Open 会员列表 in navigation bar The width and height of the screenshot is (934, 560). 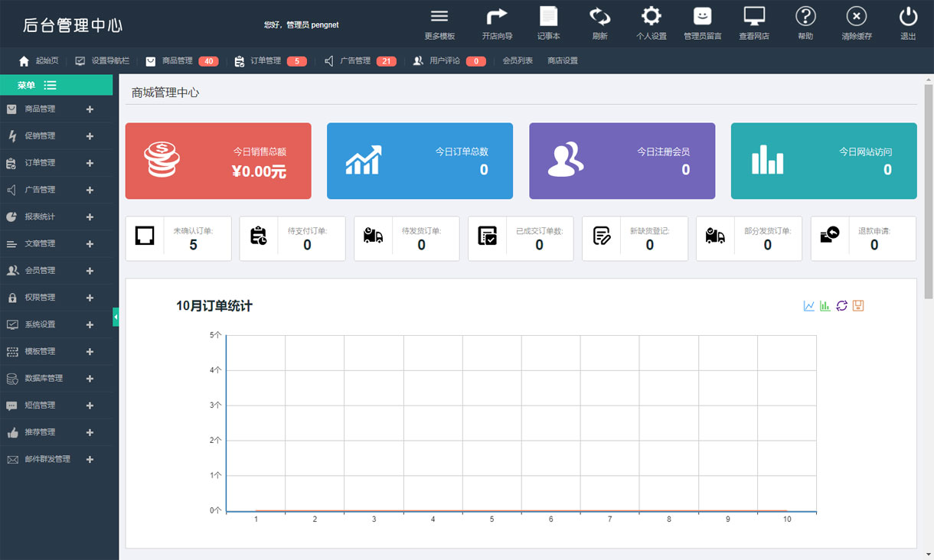(518, 61)
